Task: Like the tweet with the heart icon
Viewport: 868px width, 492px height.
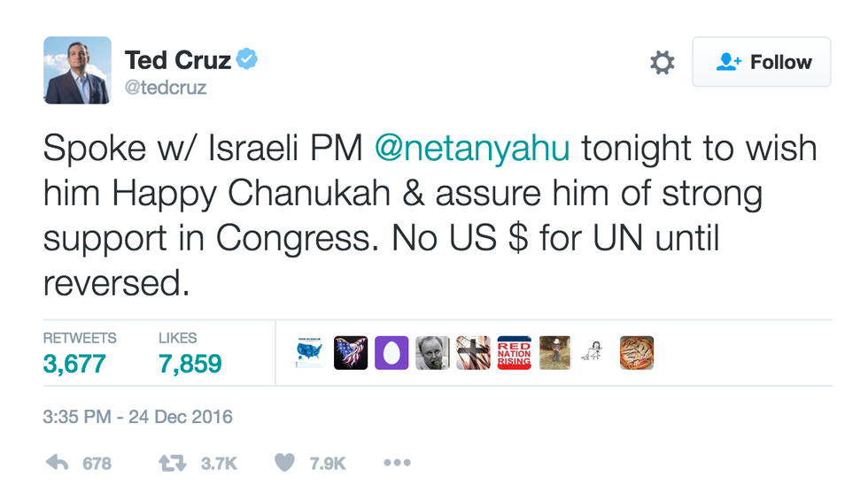Action: coord(284,462)
